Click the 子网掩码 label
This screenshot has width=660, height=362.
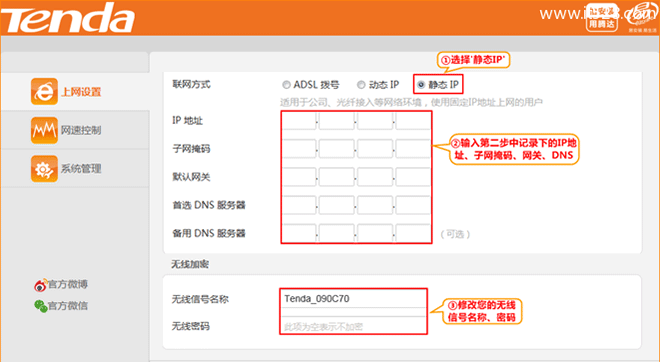[191, 149]
